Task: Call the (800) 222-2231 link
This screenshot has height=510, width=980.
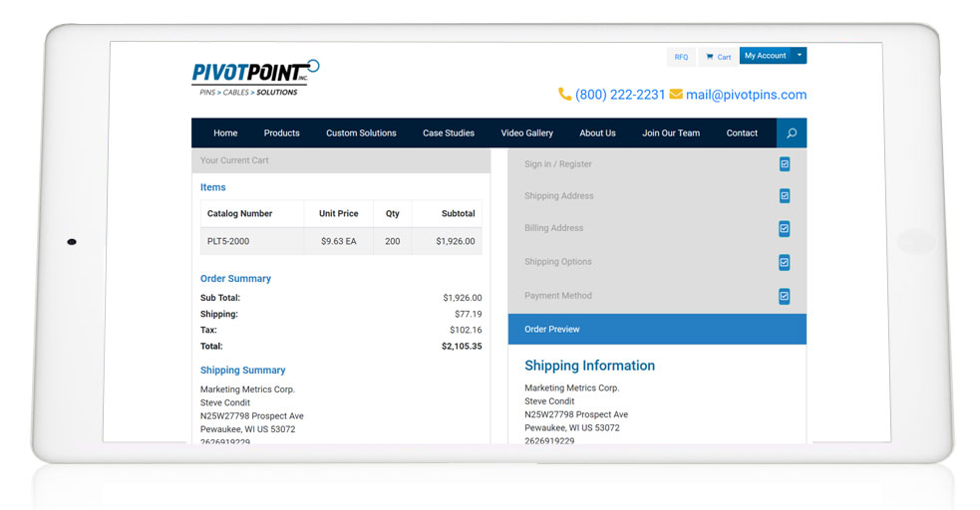Action: coord(619,95)
